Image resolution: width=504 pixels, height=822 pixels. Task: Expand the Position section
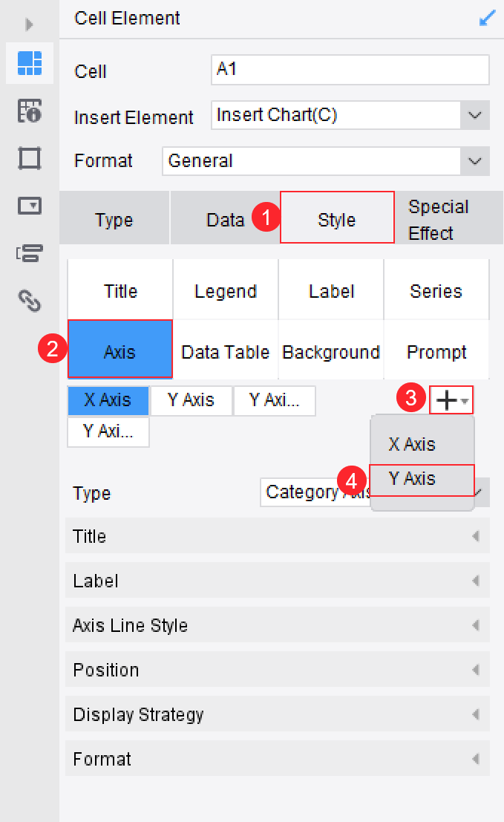278,670
